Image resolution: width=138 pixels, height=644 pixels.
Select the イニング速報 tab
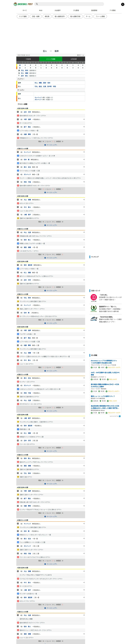click(x=51, y=59)
